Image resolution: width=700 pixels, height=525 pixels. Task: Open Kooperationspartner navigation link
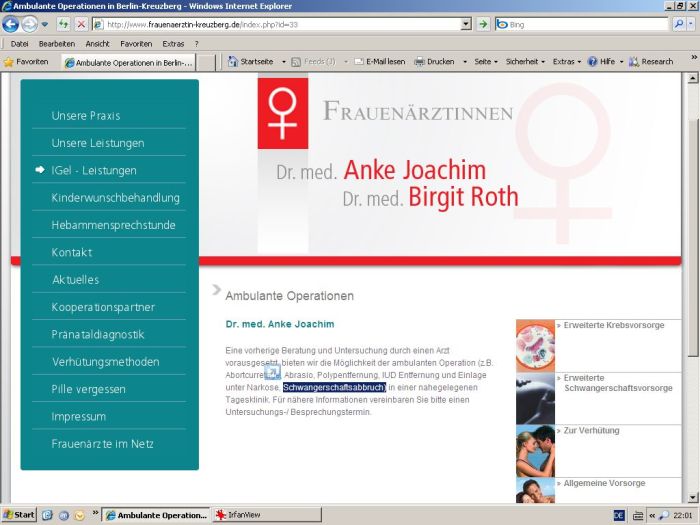103,307
